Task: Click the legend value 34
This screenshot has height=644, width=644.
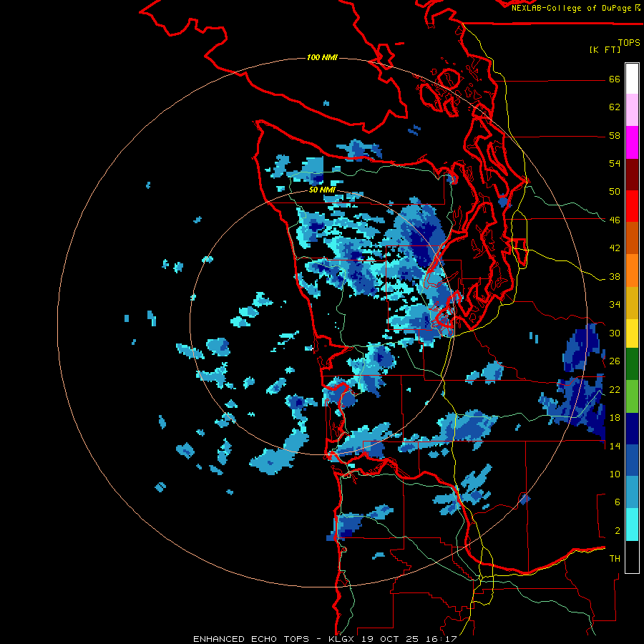Action: tap(615, 305)
